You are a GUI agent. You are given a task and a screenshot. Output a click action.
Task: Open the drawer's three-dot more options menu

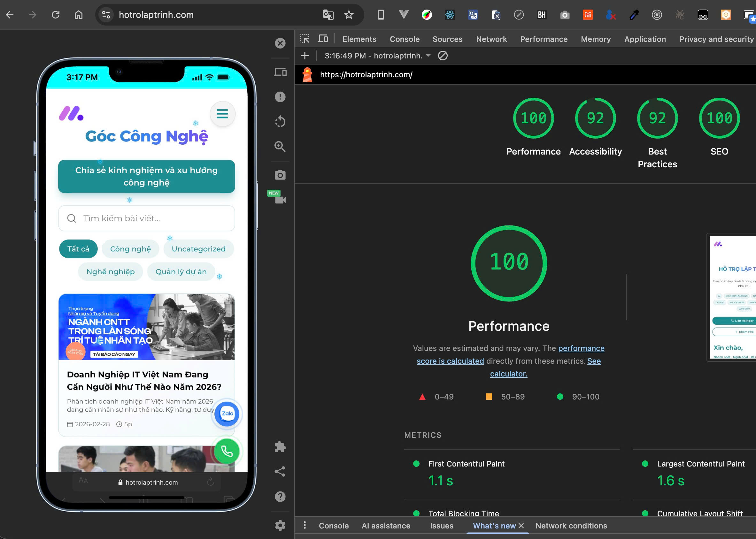coord(305,525)
